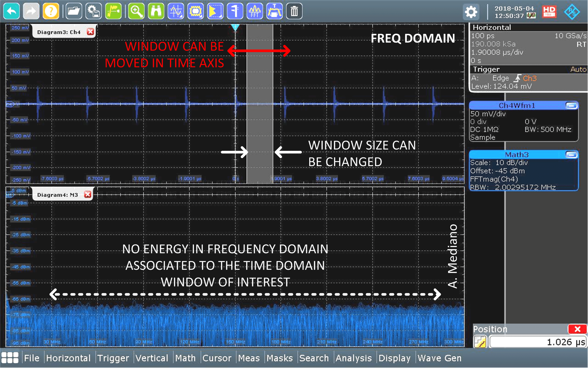Click the Undo arrow icon
The width and height of the screenshot is (588, 368).
[x=12, y=11]
